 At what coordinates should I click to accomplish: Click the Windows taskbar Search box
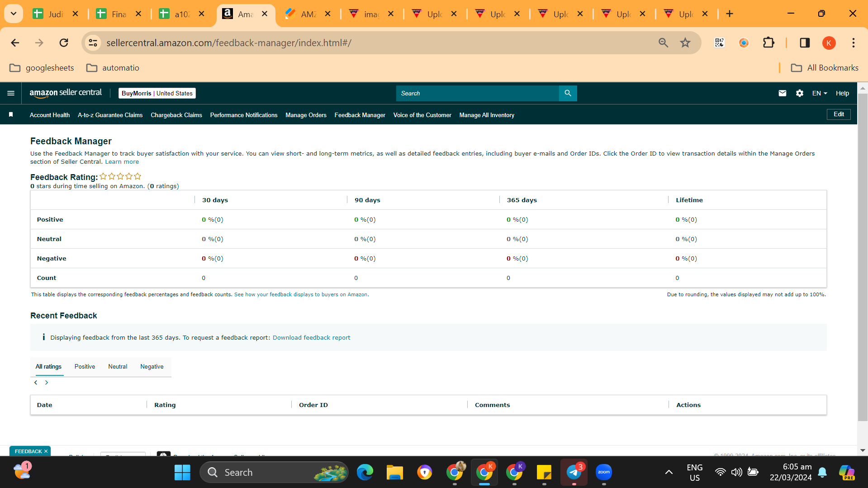click(x=274, y=472)
